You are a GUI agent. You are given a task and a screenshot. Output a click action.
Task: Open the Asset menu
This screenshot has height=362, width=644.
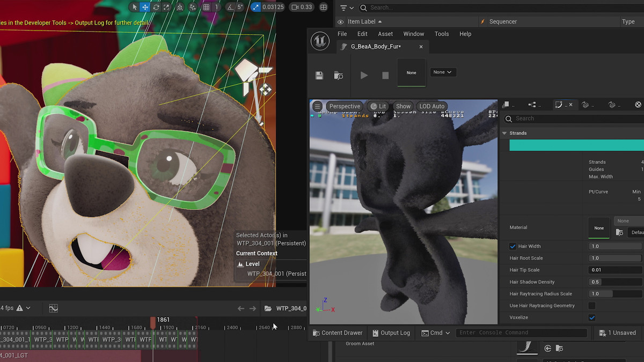385,34
